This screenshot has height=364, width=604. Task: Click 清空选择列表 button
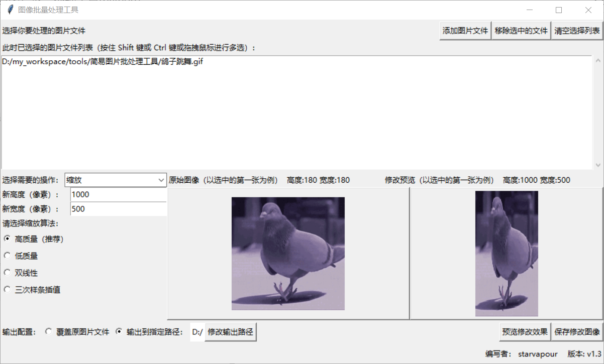tap(577, 31)
